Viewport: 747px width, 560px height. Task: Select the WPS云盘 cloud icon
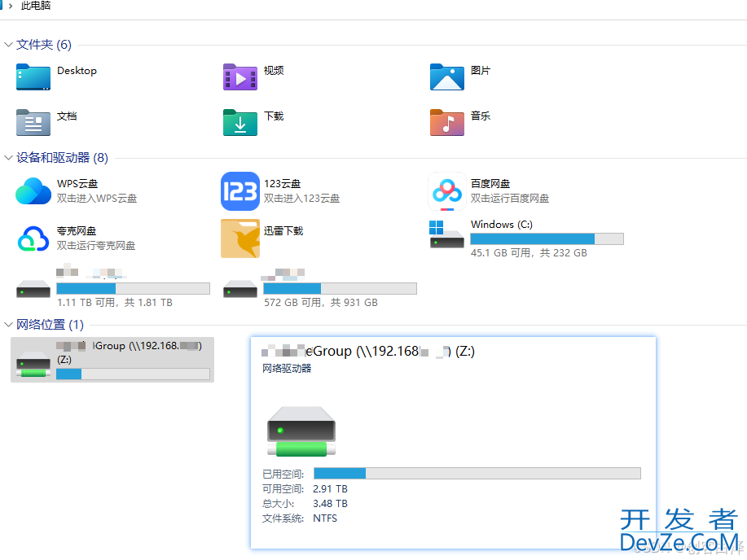click(x=33, y=191)
